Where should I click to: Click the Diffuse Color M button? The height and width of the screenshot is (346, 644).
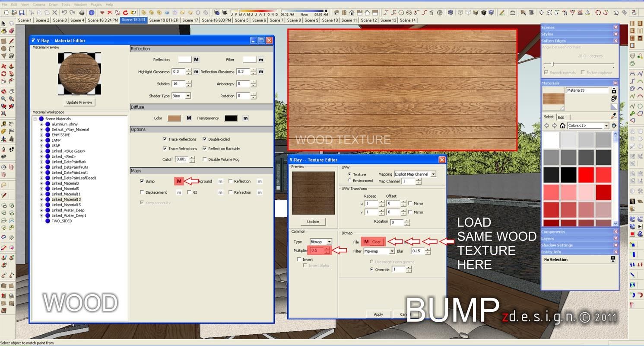pos(189,118)
